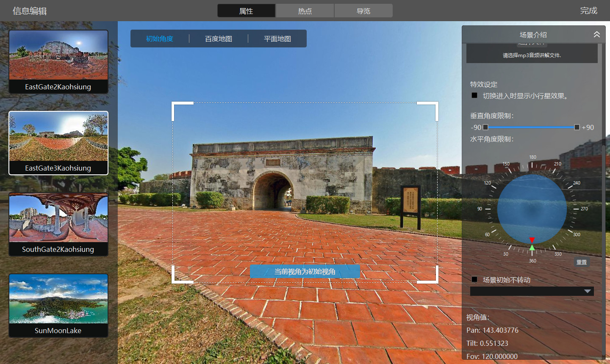Image resolution: width=610 pixels, height=364 pixels.
Task: Open the dropdown below 场景初始不转动
Action: [x=532, y=291]
